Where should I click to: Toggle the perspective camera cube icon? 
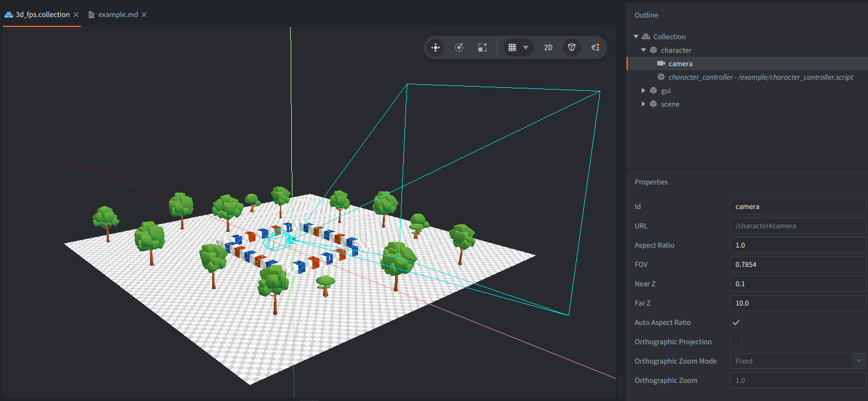pos(572,48)
